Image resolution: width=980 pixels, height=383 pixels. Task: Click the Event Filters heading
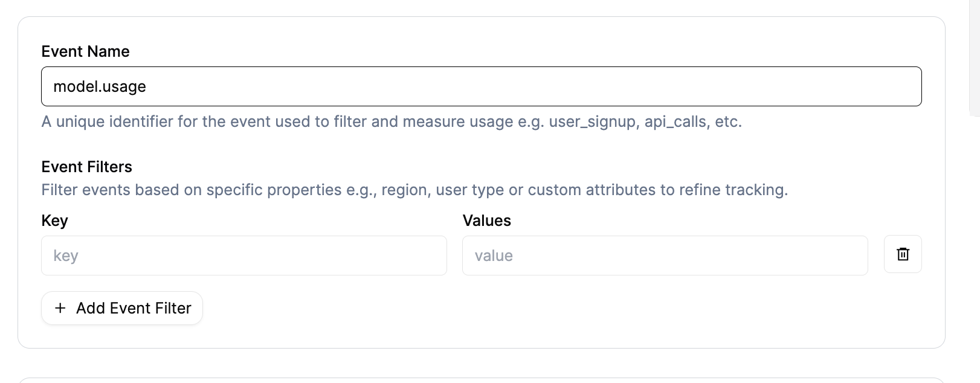(x=86, y=167)
